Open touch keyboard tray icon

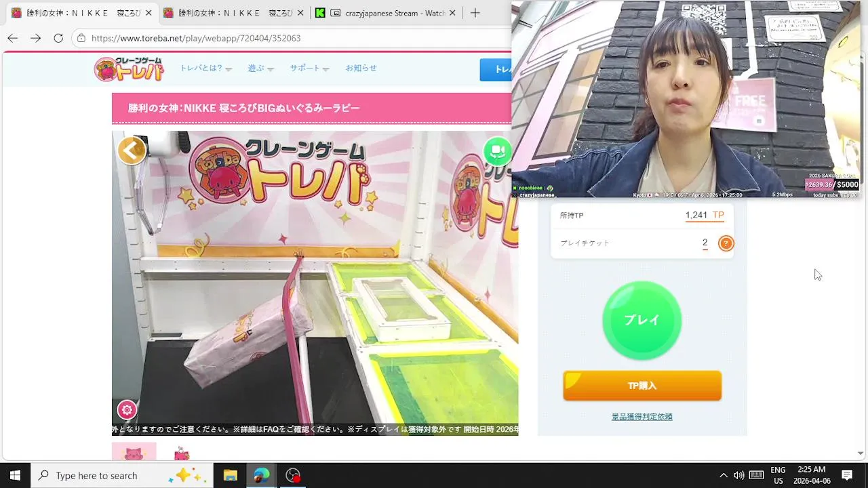[757, 475]
